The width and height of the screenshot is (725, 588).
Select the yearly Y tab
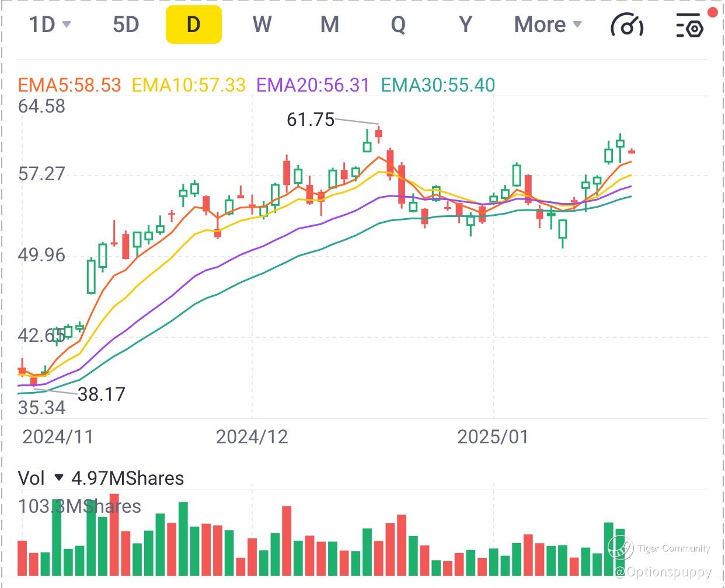click(465, 24)
